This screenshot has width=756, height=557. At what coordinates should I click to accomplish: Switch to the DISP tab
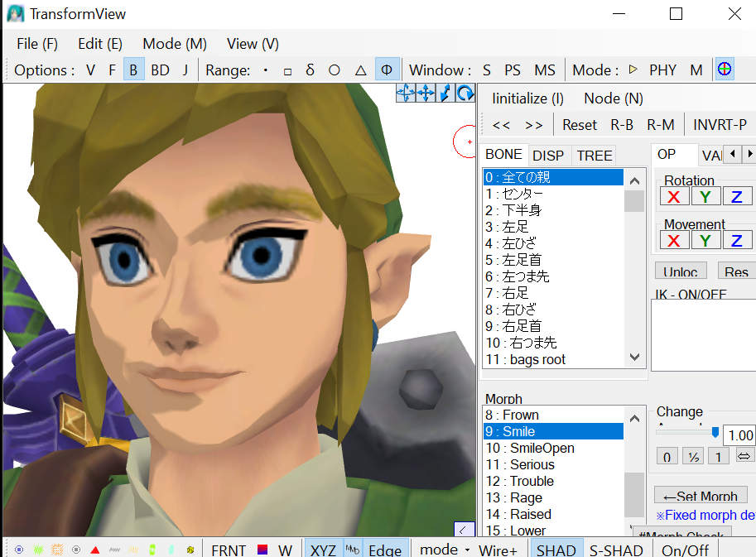pyautogui.click(x=548, y=156)
